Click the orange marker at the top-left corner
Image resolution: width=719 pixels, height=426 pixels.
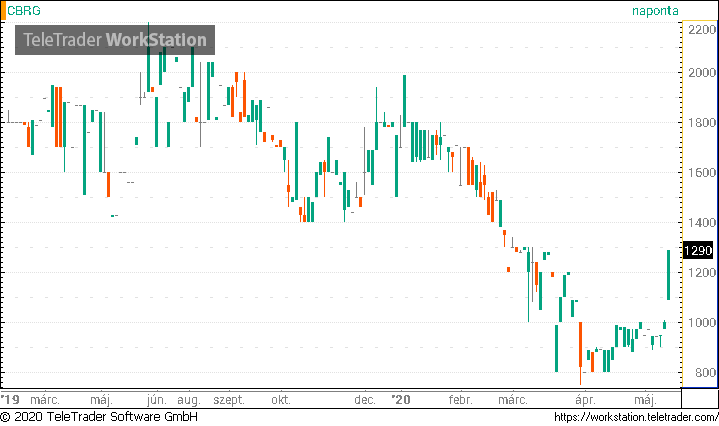coord(3,11)
